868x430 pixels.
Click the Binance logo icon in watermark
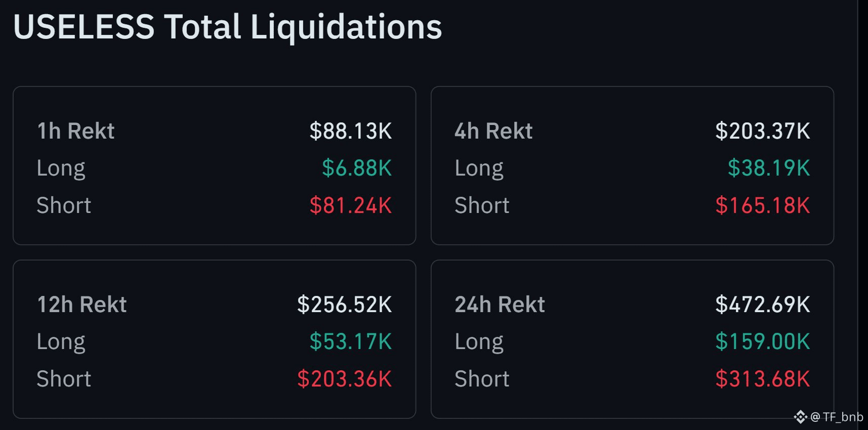(800, 417)
